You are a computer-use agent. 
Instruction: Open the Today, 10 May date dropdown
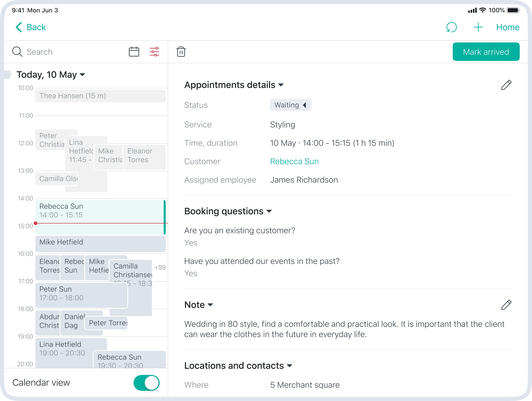click(51, 75)
